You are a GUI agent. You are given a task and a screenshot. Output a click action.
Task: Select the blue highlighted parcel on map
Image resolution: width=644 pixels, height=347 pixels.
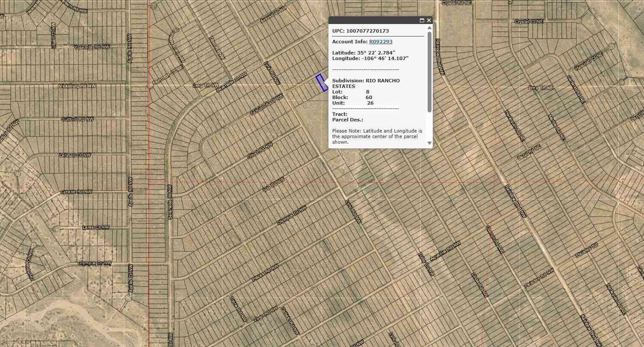tap(321, 83)
